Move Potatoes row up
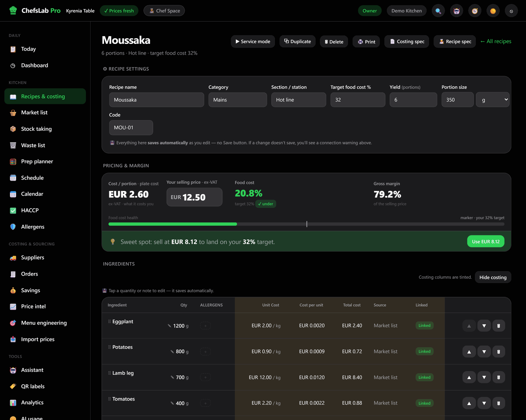The height and width of the screenshot is (420, 526). point(469,352)
